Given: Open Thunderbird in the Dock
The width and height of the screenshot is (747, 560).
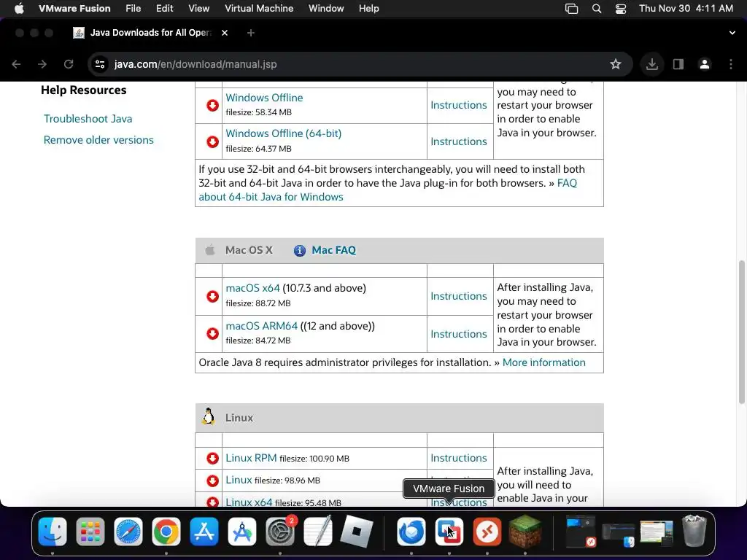Looking at the screenshot, I should 411,532.
